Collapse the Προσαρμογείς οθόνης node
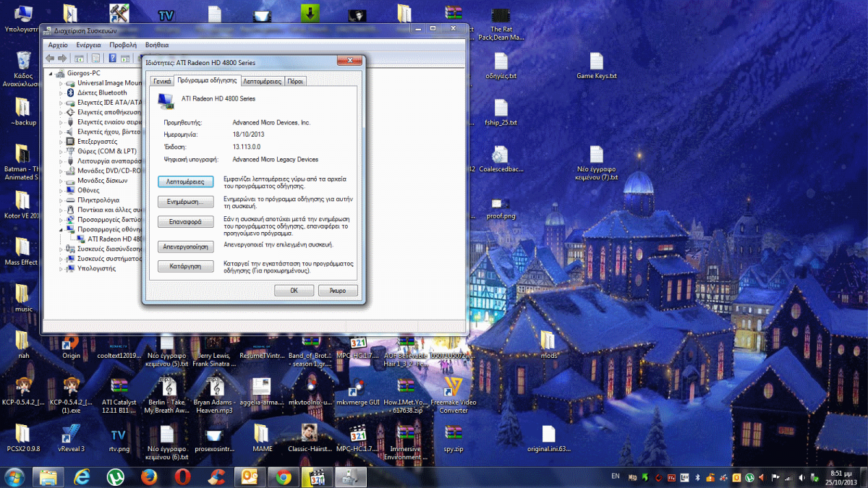Screen dimensions: 868x488 pyautogui.click(x=61, y=228)
